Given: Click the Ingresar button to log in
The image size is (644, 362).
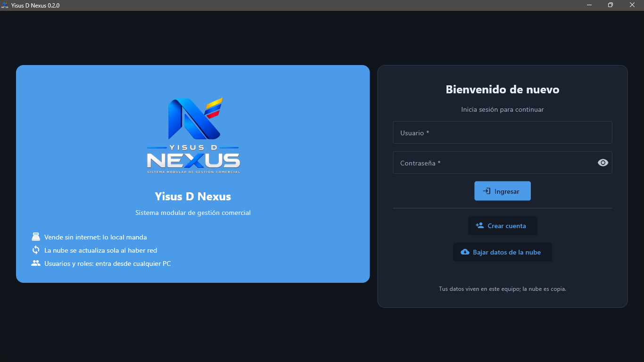Looking at the screenshot, I should pos(503,191).
